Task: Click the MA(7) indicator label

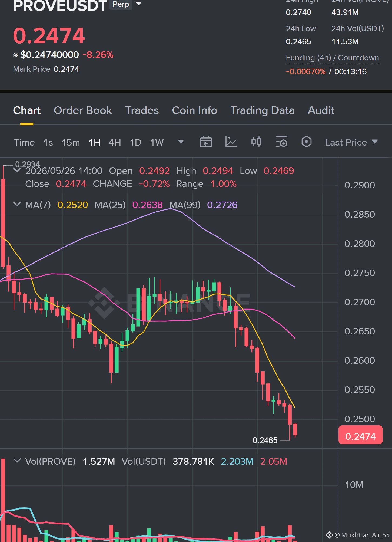Action: [x=38, y=205]
